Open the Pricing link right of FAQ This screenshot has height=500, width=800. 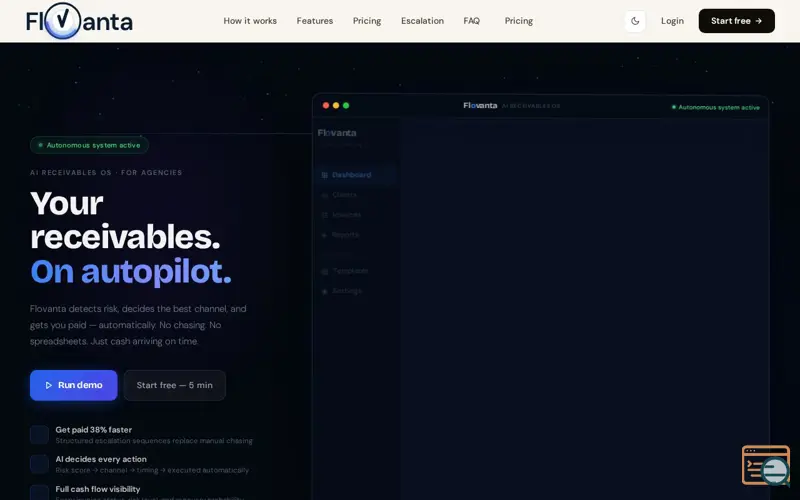pos(519,21)
